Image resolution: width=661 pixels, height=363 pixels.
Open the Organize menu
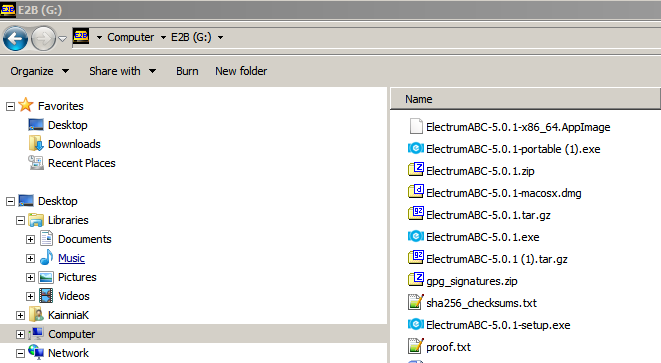[x=40, y=71]
